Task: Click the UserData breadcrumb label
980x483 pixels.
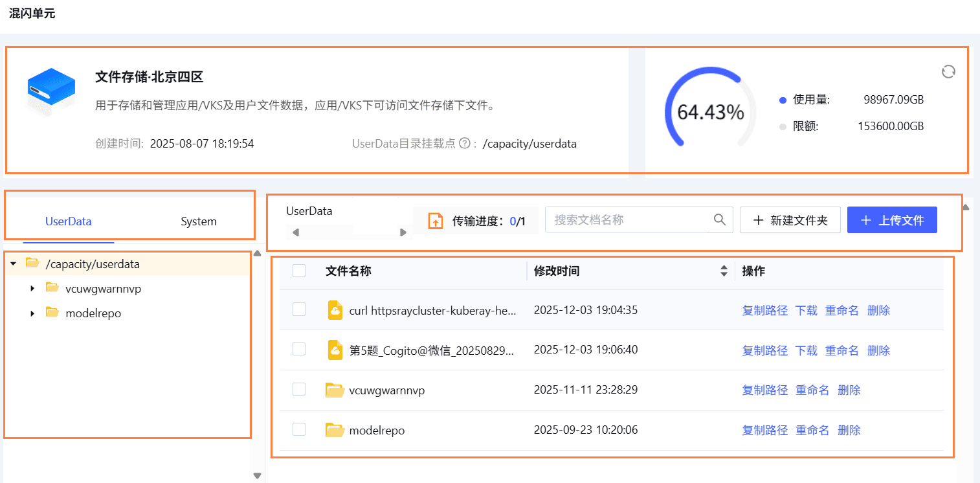Action: pos(309,211)
